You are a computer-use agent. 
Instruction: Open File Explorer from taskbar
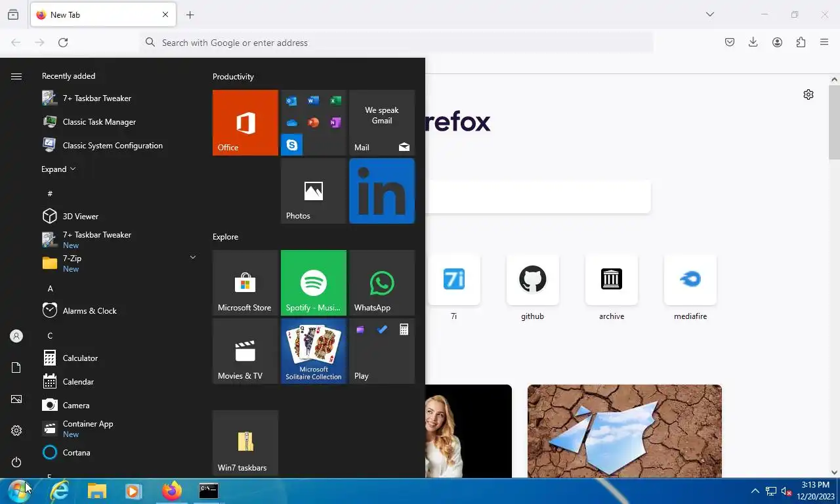(97, 491)
